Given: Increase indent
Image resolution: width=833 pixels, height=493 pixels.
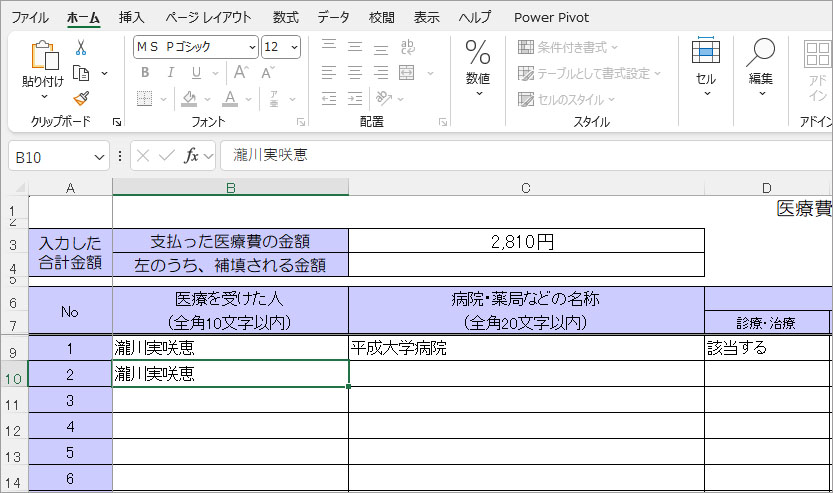Looking at the screenshot, I should pyautogui.click(x=355, y=98).
